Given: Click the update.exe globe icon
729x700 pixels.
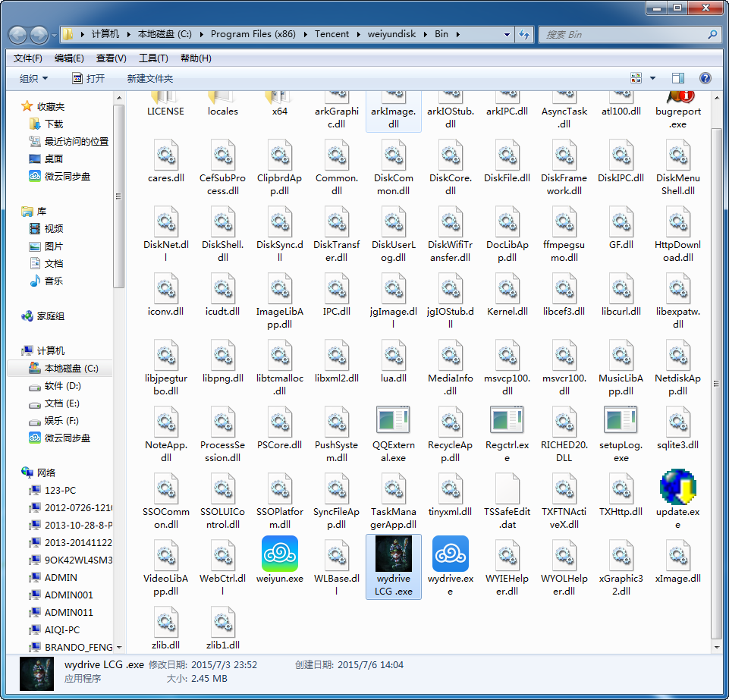Looking at the screenshot, I should [677, 487].
